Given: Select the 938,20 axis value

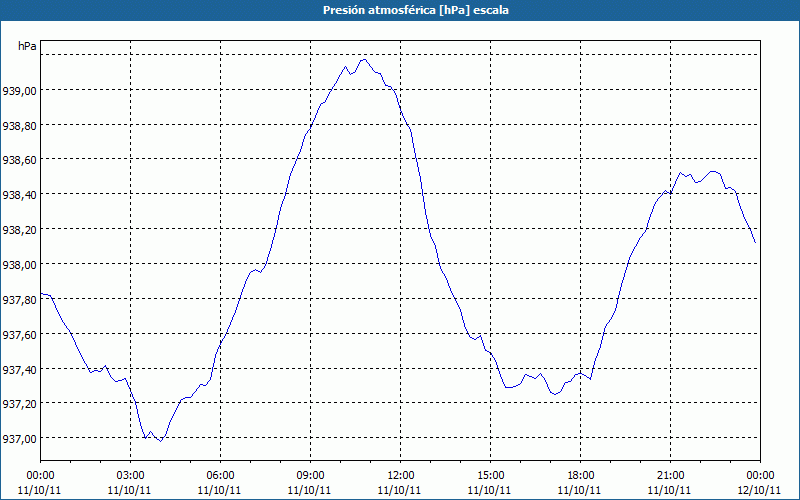Looking at the screenshot, I should point(20,230).
